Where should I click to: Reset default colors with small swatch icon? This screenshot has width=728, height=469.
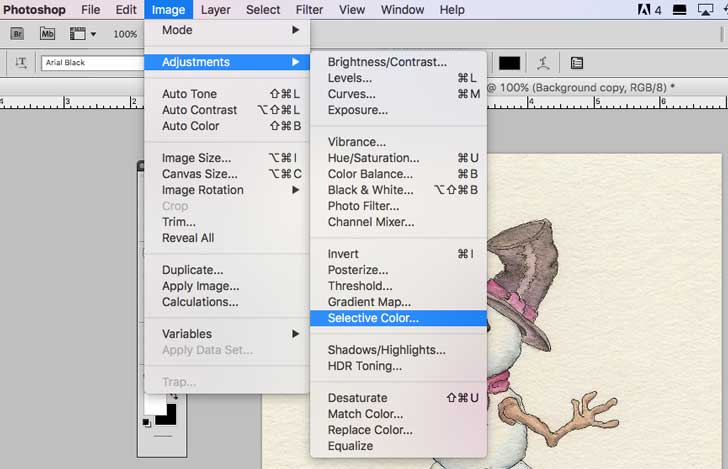click(x=146, y=423)
